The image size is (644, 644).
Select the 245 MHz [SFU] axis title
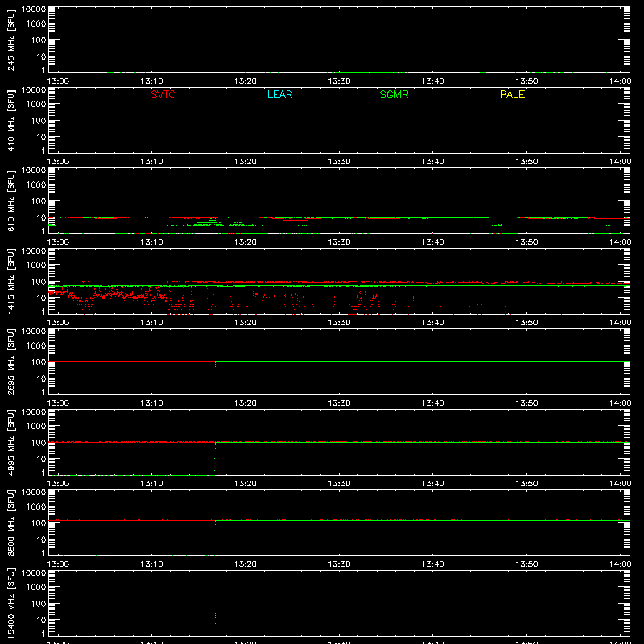[10, 40]
